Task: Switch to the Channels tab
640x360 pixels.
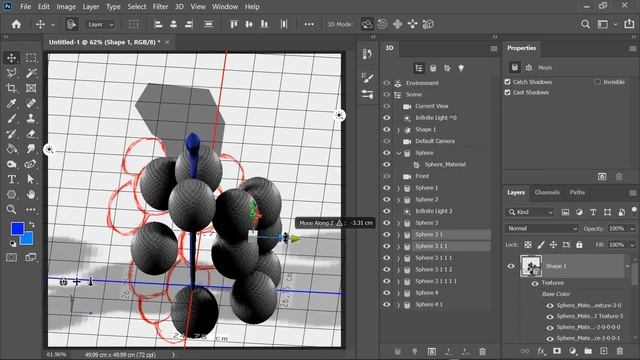Action: [x=547, y=192]
